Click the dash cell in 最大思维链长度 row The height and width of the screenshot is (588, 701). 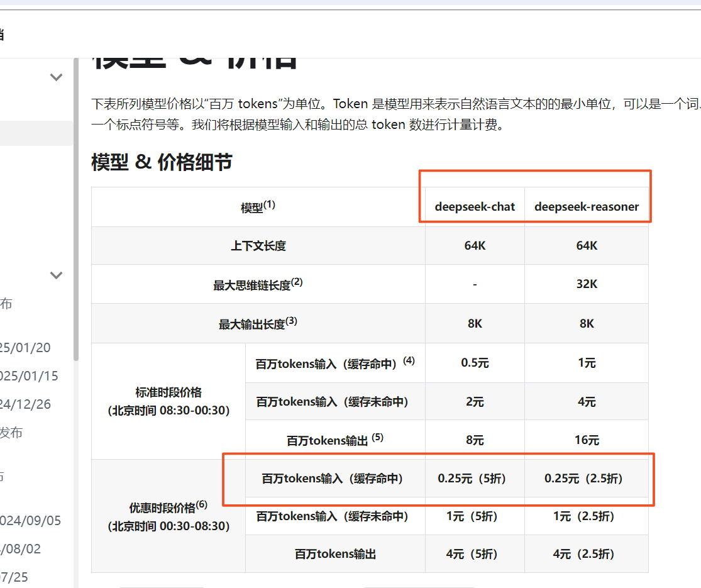coord(475,284)
